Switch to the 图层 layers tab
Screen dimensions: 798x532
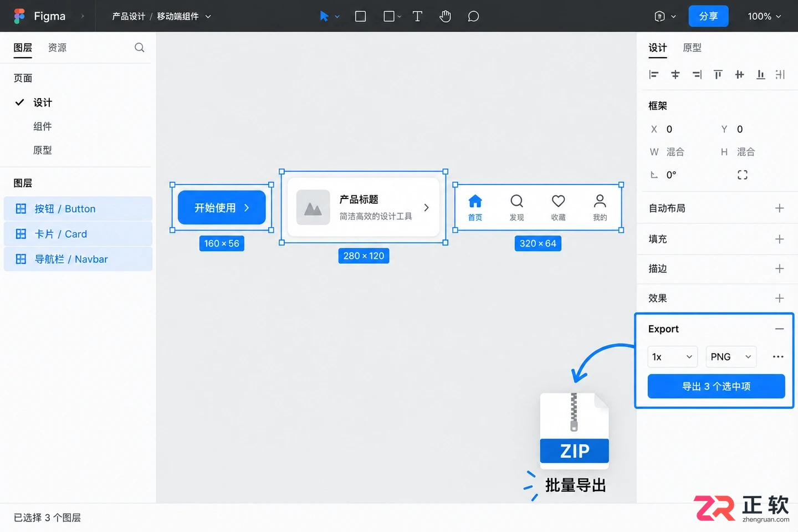[23, 48]
